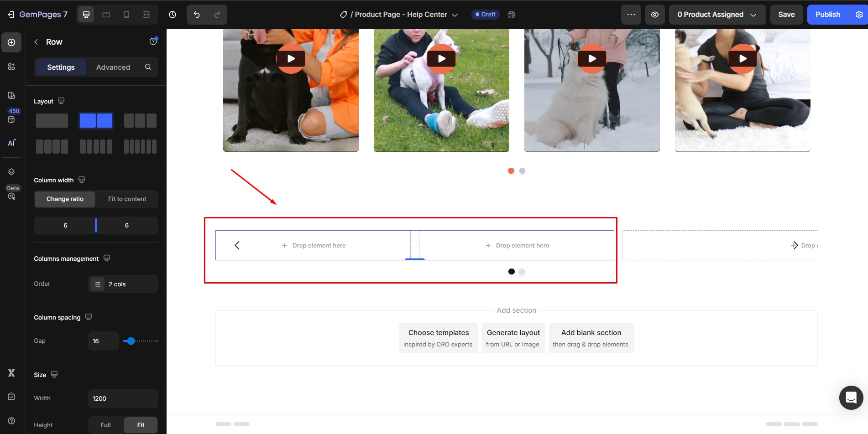Click the add element plus icon
Viewport: 868px width, 434px height.
(x=11, y=42)
